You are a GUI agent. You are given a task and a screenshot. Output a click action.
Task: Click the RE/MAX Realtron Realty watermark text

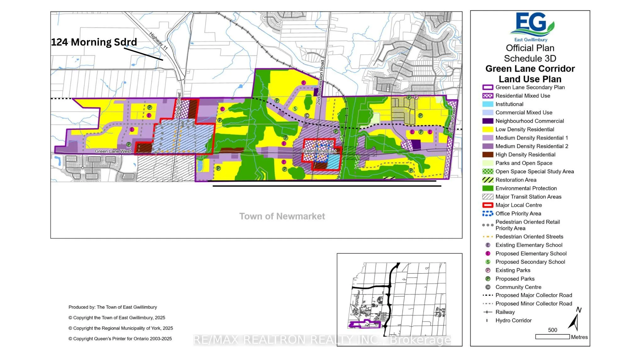[x=322, y=340]
